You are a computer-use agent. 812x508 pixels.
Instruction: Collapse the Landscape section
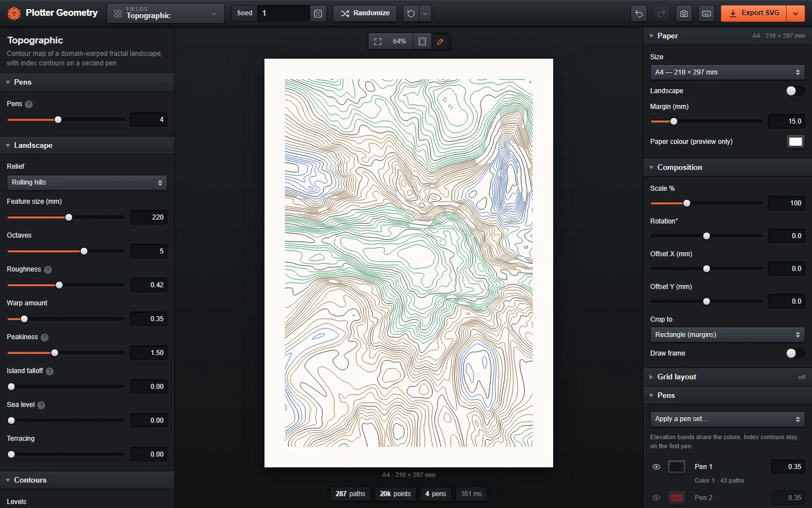[x=87, y=146]
